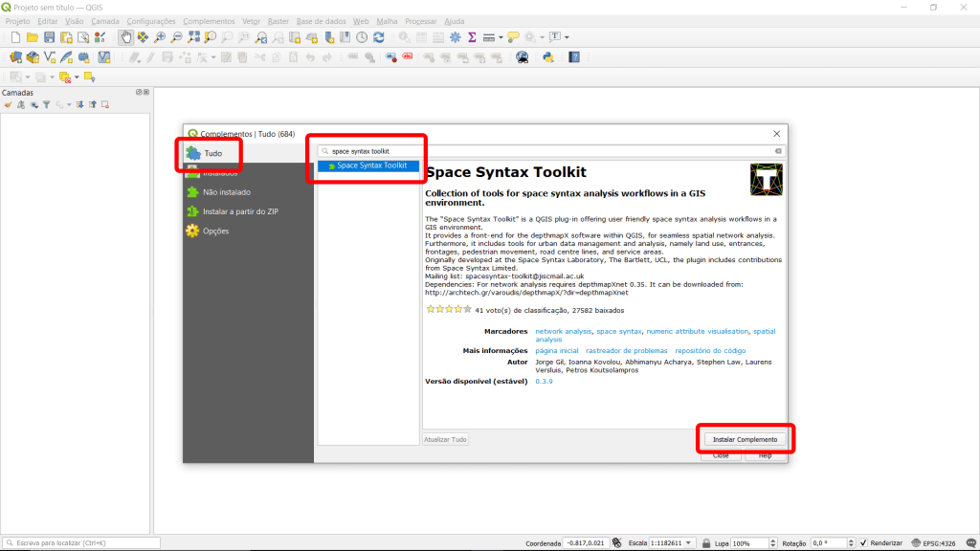Click the Zoom In magnifier tool
The image size is (980, 551).
coord(160,37)
